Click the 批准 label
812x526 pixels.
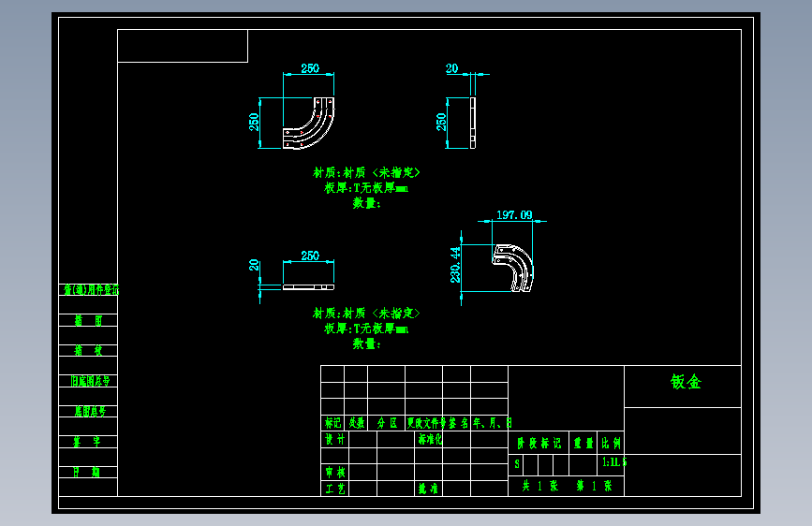point(428,489)
